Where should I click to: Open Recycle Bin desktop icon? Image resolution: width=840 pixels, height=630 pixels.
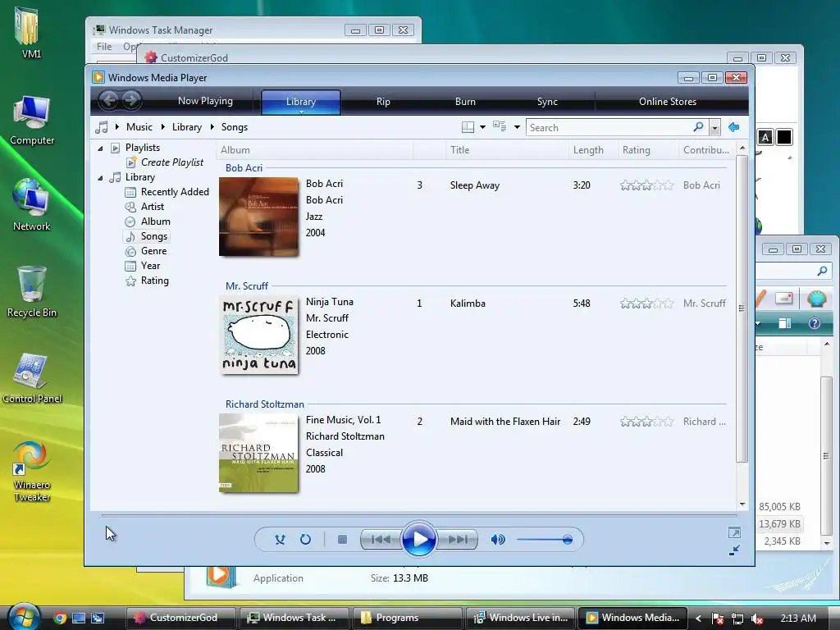[32, 292]
